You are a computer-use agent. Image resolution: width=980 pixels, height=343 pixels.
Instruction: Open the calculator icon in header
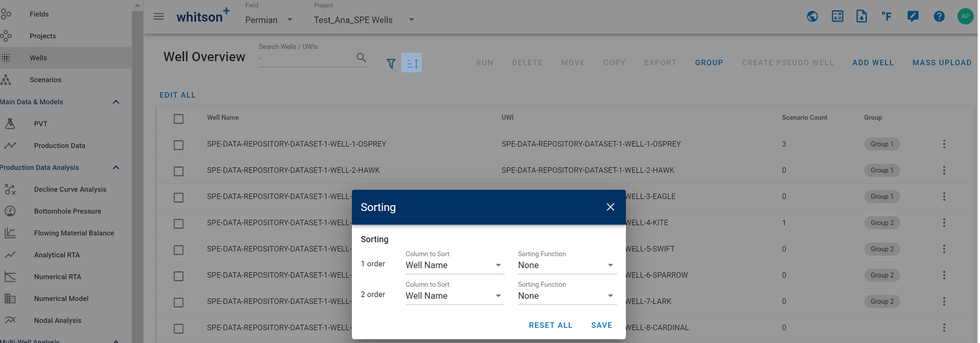(837, 17)
